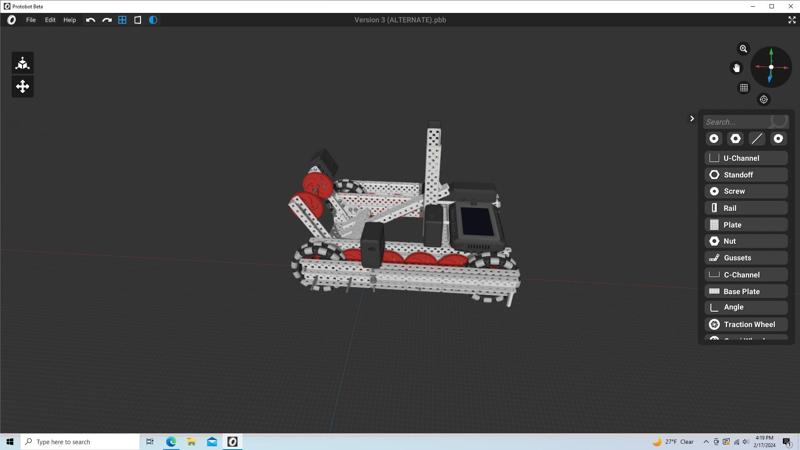Screen dimensions: 800x450
Task: Toggle the blue four-pane grid view
Action: pos(122,20)
